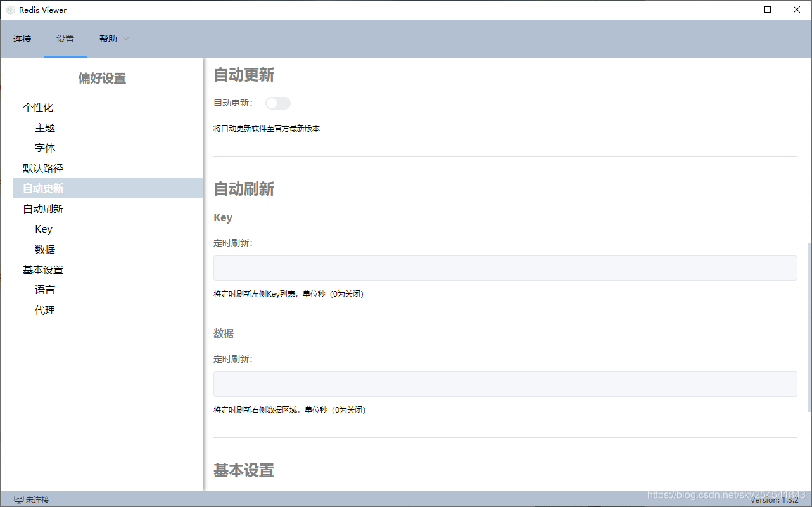Toggle the 自动更新 switch
The height and width of the screenshot is (507, 812).
click(x=278, y=103)
